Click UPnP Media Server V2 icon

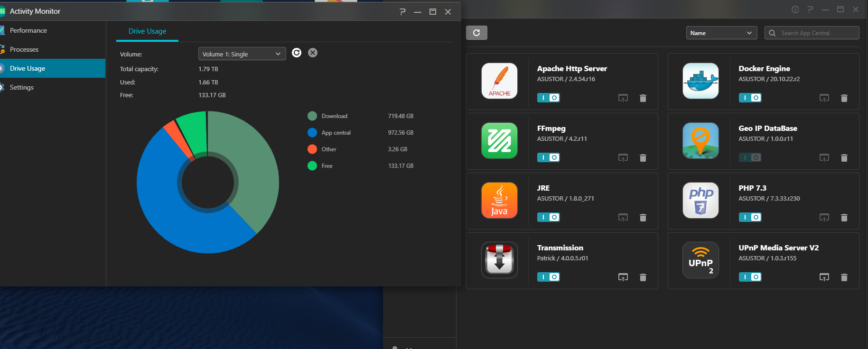(700, 260)
